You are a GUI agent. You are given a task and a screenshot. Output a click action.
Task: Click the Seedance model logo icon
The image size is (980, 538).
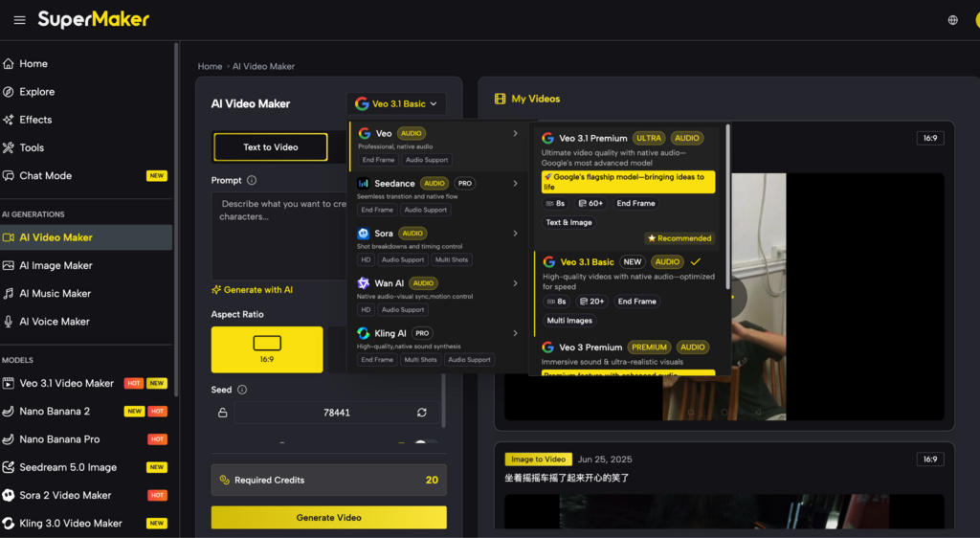(x=363, y=183)
